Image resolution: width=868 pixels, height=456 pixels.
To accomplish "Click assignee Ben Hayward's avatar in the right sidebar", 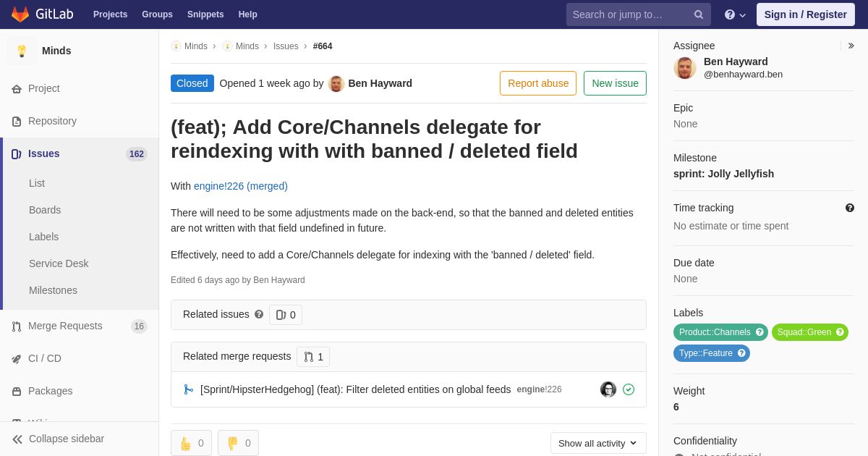I will [685, 68].
